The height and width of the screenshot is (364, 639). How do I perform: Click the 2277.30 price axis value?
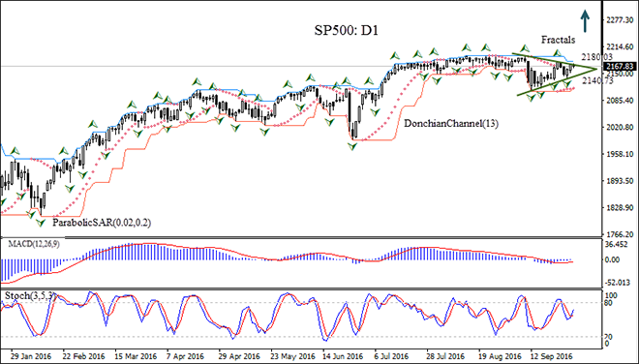(621, 20)
